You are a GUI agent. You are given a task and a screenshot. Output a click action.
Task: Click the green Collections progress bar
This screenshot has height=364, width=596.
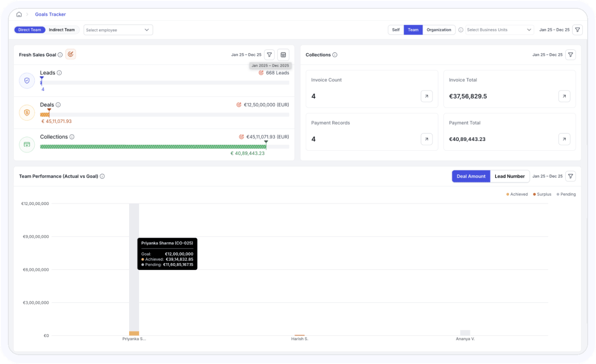pos(153,147)
